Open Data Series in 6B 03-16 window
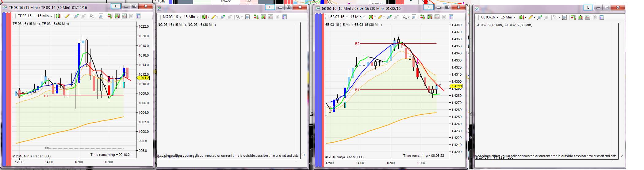Screen dimensions: 644x170 430,17
